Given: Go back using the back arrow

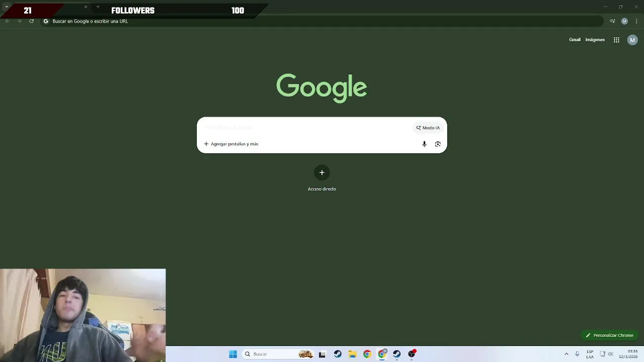Looking at the screenshot, I should pos(7,21).
